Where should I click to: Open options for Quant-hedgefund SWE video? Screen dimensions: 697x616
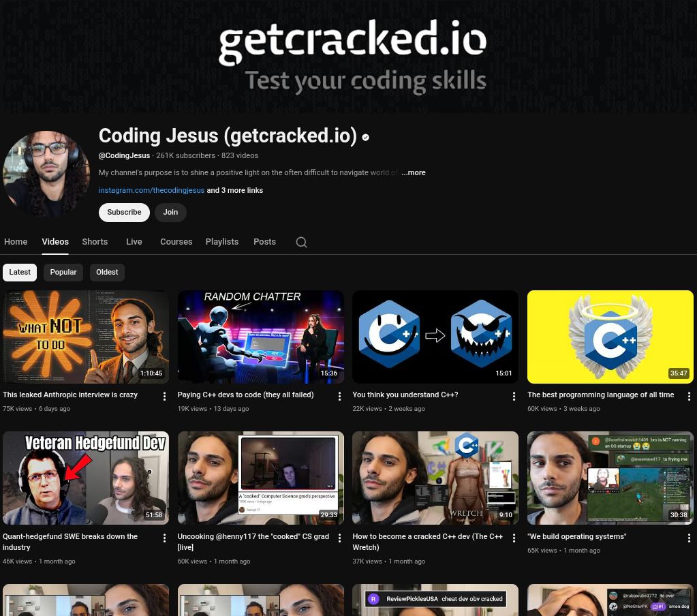point(164,538)
